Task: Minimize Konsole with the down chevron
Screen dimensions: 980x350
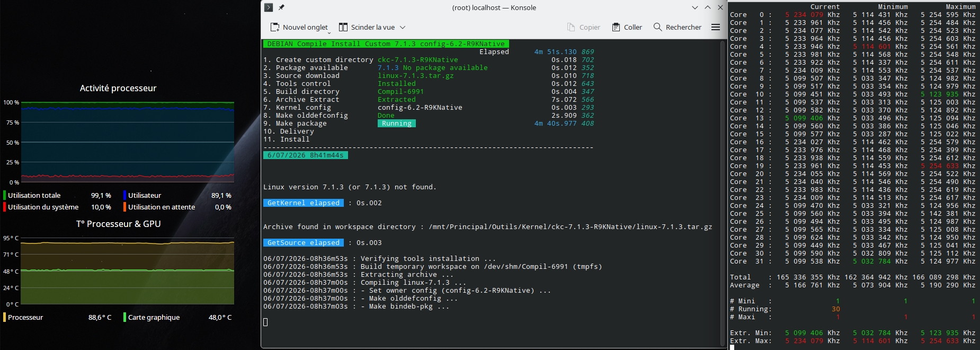Action: [x=695, y=7]
